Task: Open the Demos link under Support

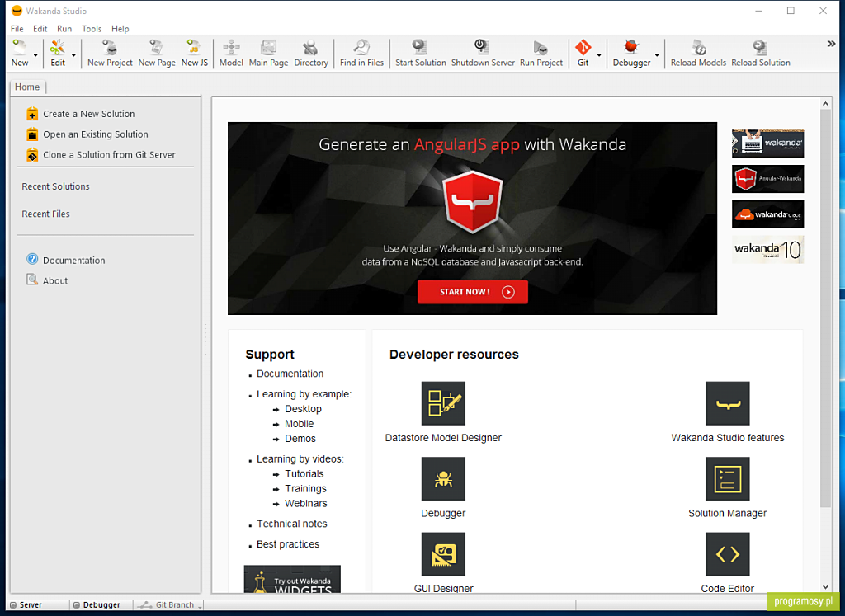Action: click(300, 439)
